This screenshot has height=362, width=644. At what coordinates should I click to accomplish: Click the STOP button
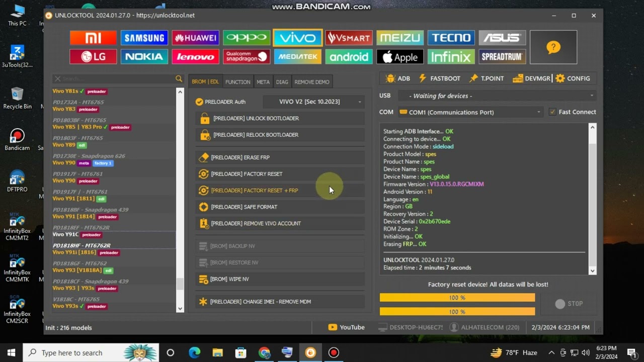click(569, 304)
